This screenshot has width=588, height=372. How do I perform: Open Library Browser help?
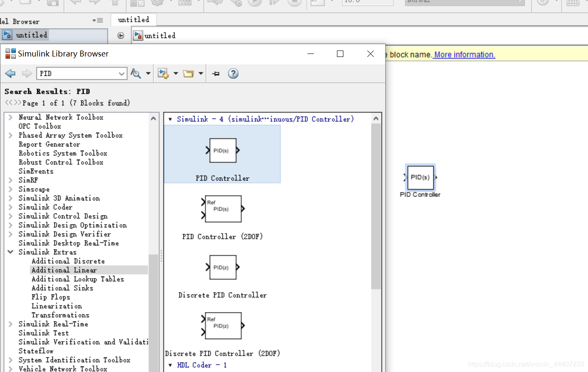click(233, 74)
